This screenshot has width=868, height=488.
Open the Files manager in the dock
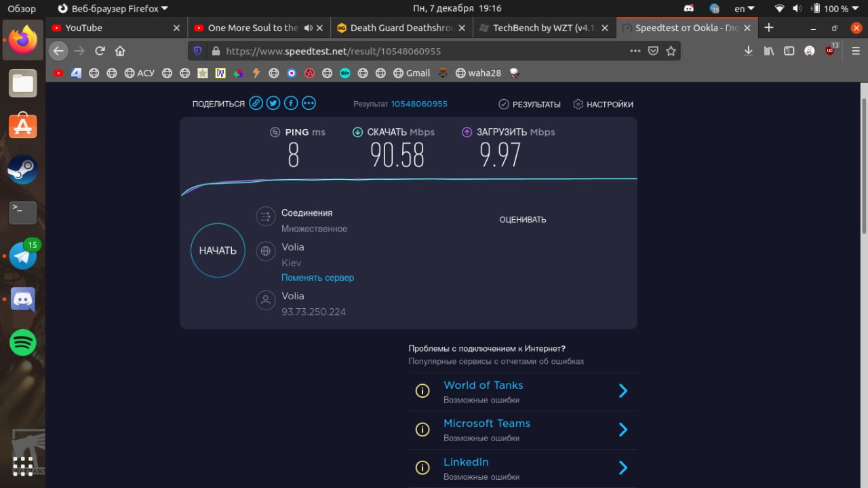click(23, 83)
